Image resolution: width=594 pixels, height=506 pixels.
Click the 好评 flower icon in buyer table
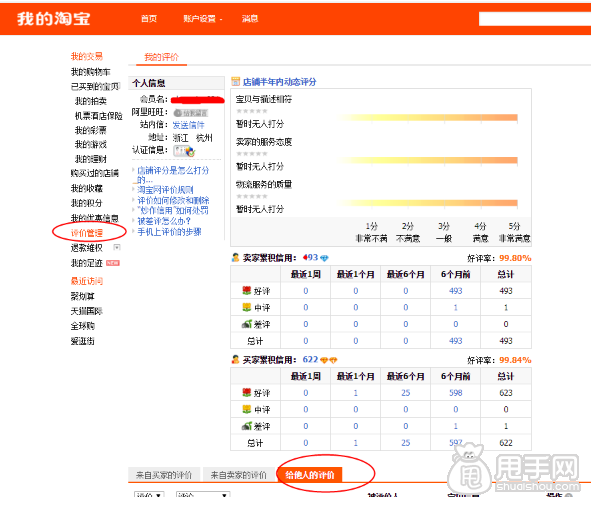(x=247, y=392)
